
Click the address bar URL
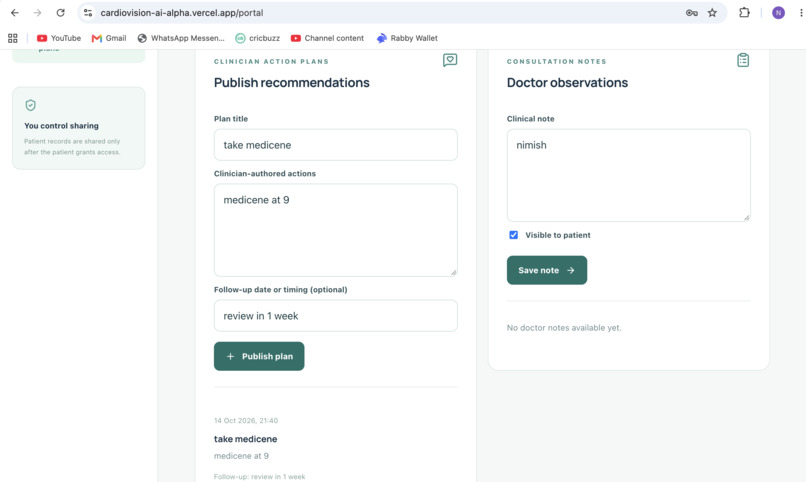tap(182, 13)
